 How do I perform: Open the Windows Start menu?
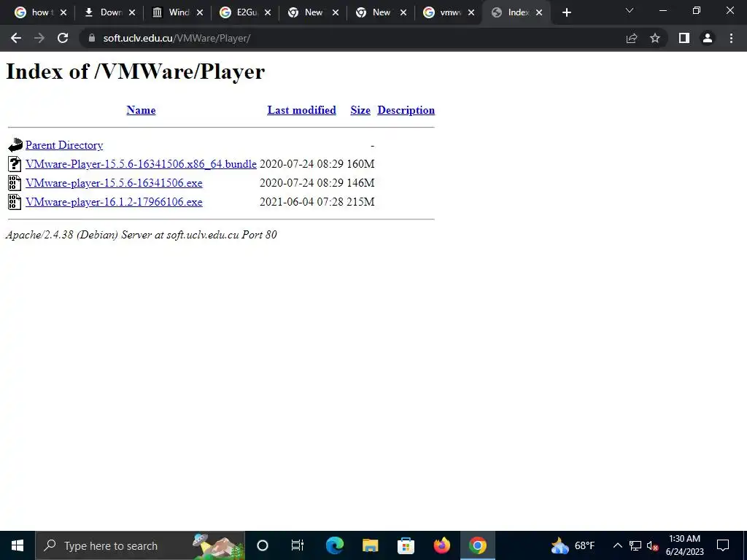tap(18, 545)
